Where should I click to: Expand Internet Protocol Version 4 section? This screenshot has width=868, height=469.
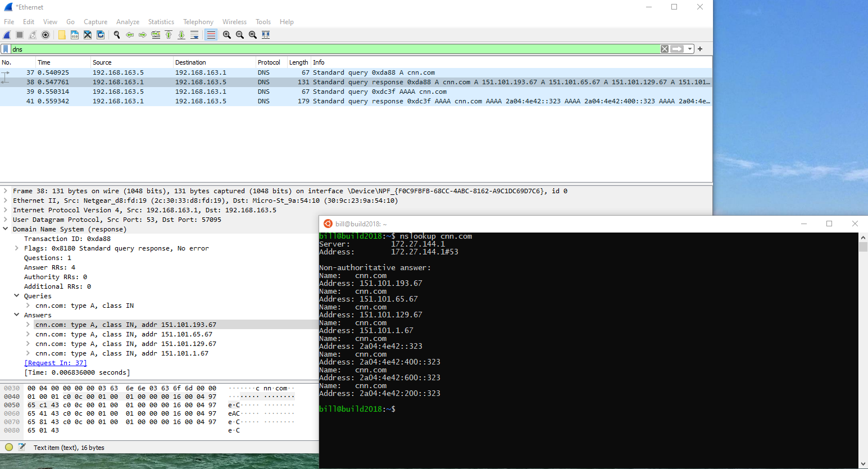6,210
